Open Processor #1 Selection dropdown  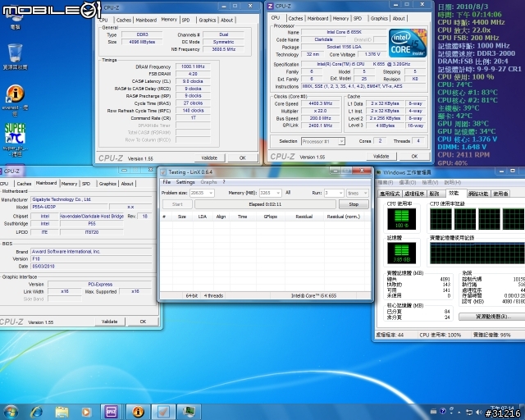tap(322, 141)
